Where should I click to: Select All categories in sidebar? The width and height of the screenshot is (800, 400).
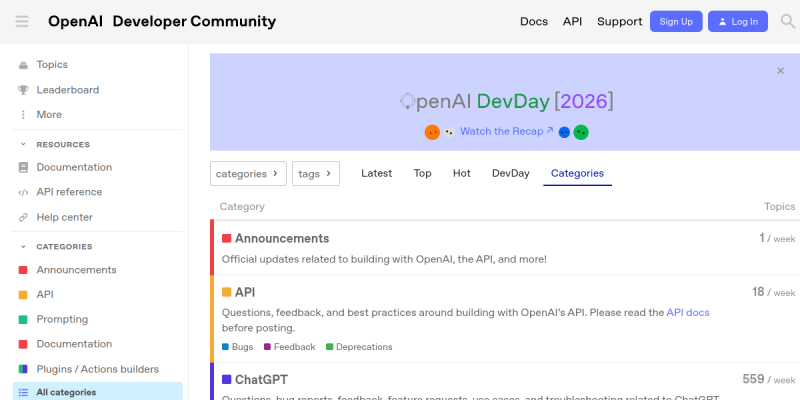tap(97, 392)
